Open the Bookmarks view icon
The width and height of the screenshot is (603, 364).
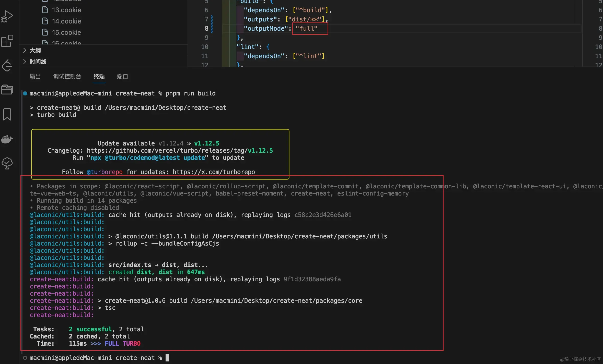point(7,114)
